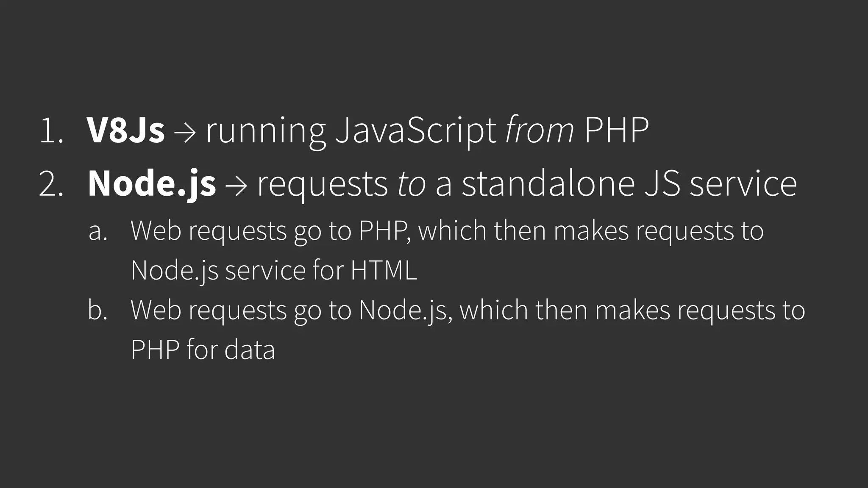Click "PHP" at the end of line one

click(616, 130)
